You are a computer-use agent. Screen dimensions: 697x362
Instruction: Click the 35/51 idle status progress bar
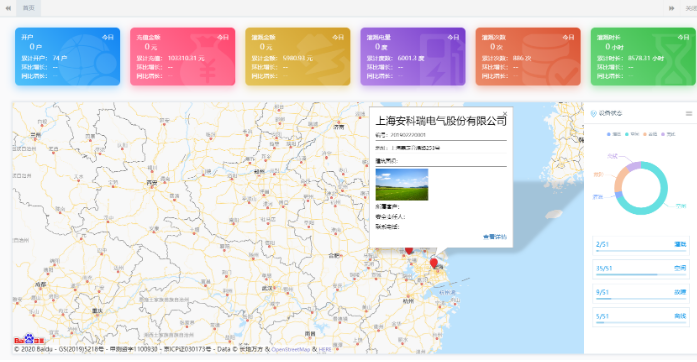click(x=641, y=269)
